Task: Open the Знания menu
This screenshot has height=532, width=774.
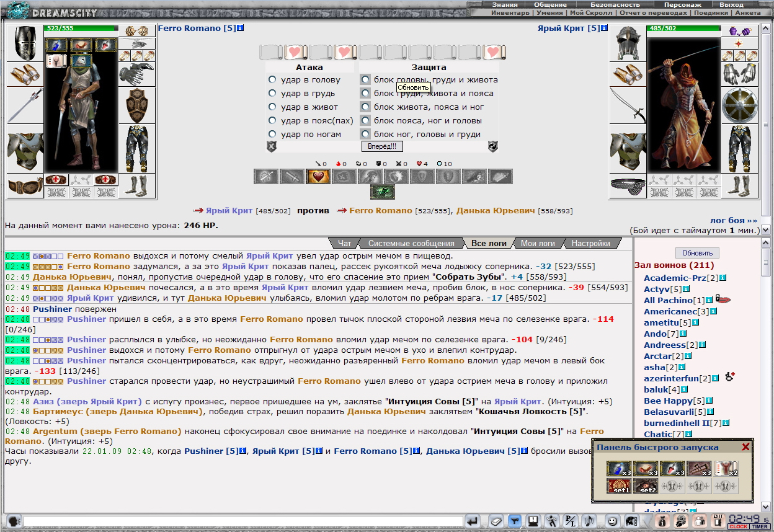Action: [x=505, y=4]
